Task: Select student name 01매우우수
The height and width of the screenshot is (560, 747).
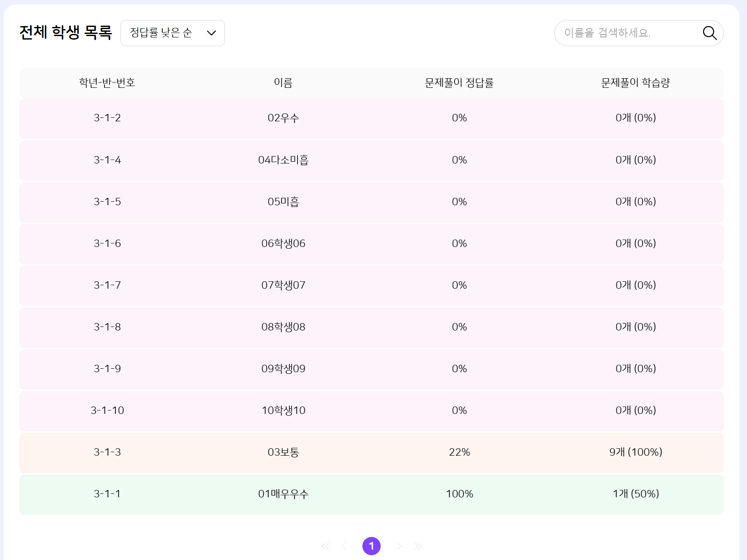Action: (283, 494)
